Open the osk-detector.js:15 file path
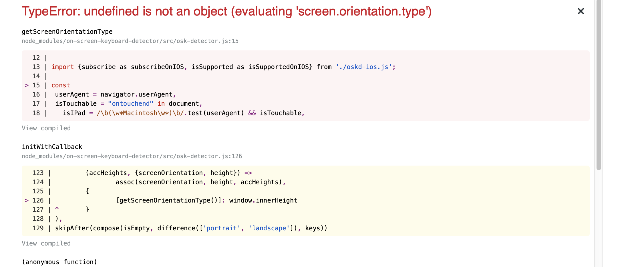This screenshot has width=644, height=267. (x=130, y=41)
